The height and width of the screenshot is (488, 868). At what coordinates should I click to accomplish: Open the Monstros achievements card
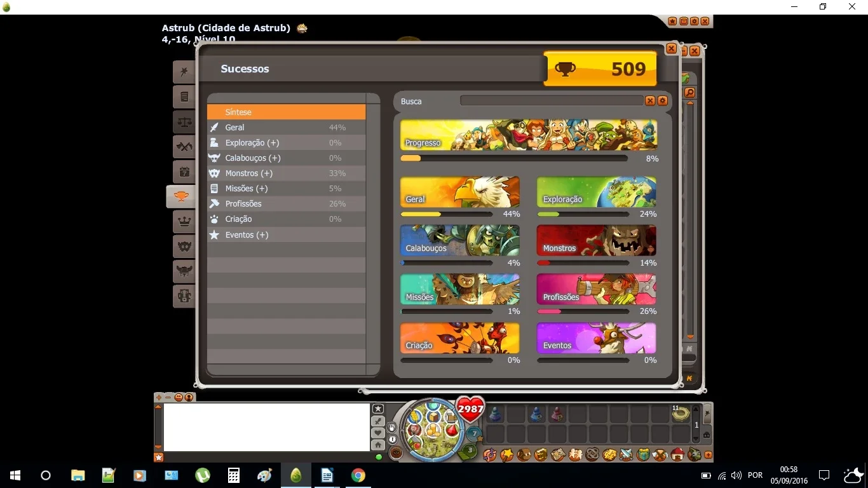coord(597,241)
